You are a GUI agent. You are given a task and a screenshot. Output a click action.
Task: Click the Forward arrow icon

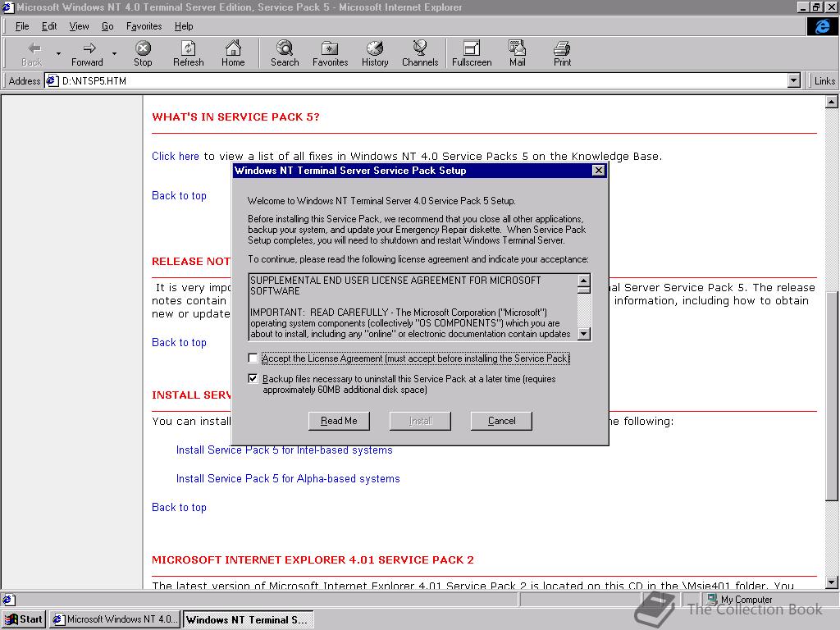click(x=89, y=48)
